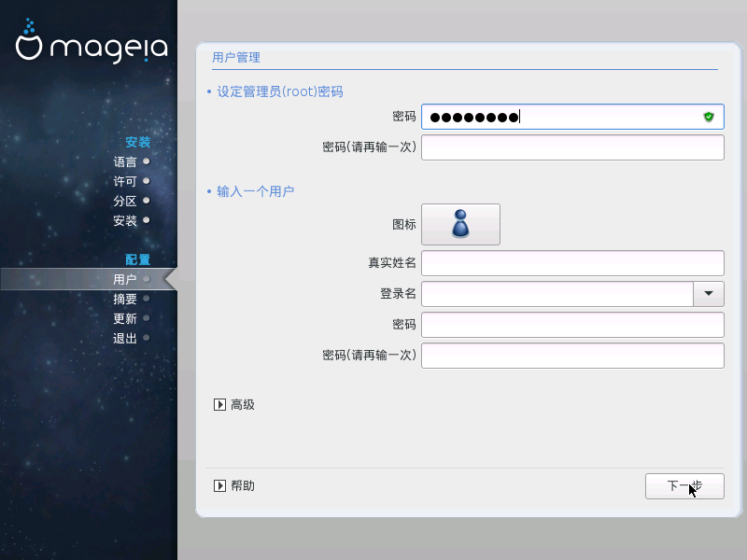The width and height of the screenshot is (747, 560).
Task: Click the 真实姓名 text field
Action: pyautogui.click(x=572, y=263)
